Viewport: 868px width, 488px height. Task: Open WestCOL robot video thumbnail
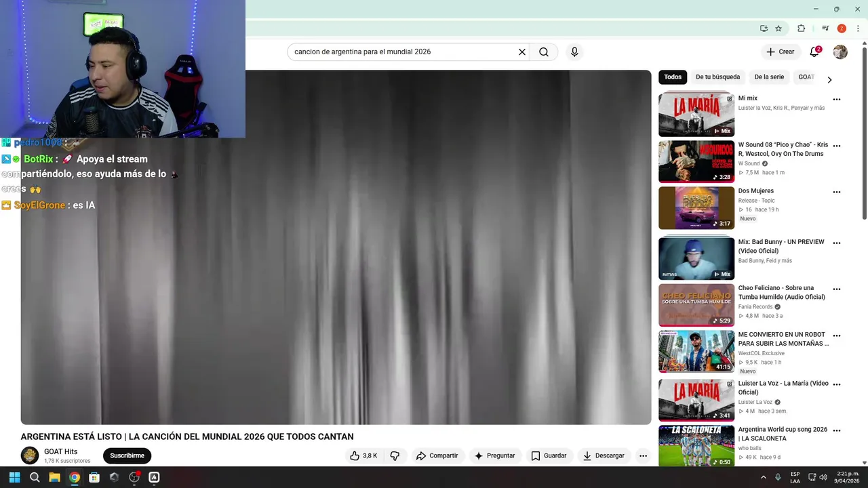696,351
